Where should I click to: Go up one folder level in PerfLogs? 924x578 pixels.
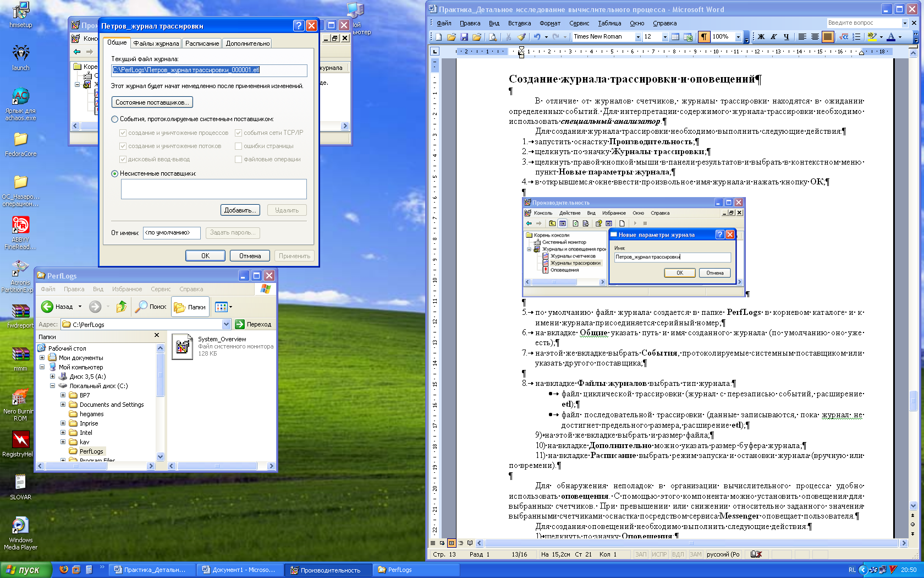(x=122, y=307)
